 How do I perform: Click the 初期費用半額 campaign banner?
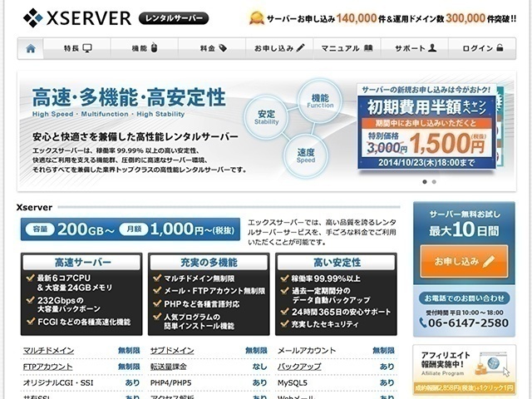(x=426, y=127)
